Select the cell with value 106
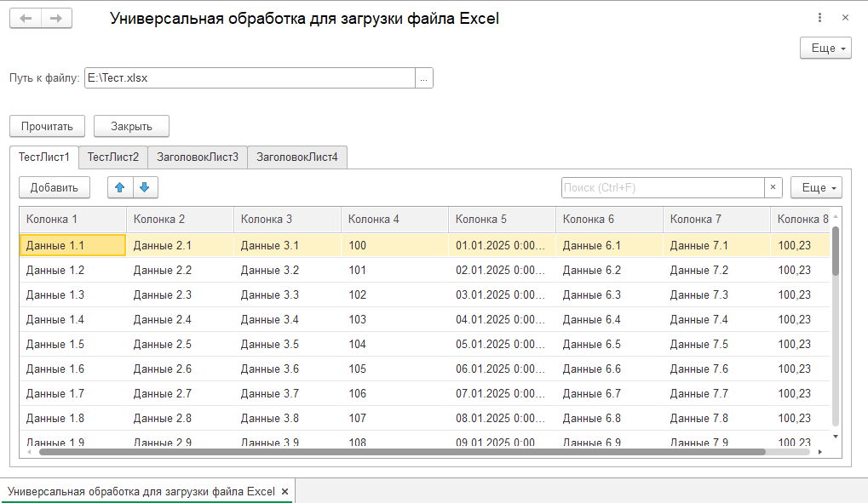 click(x=394, y=393)
